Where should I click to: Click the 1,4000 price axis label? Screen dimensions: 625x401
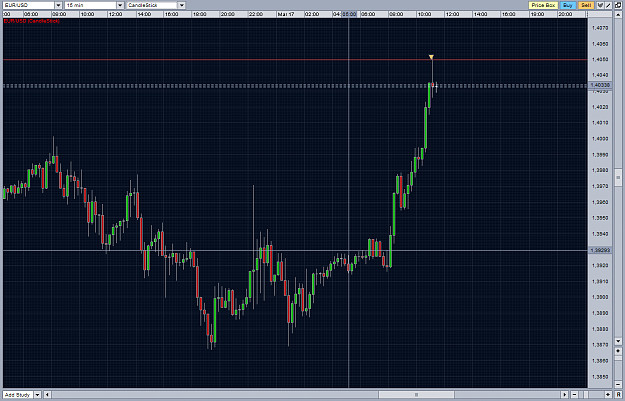point(600,139)
